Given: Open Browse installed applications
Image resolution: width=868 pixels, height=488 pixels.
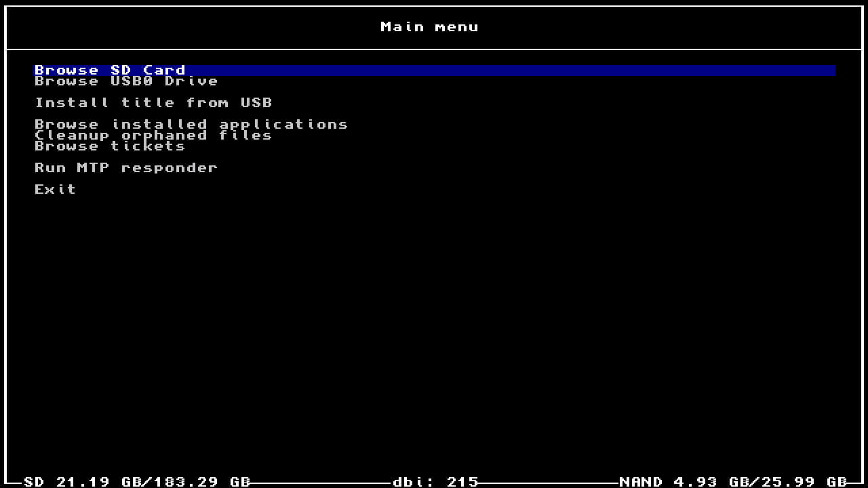Looking at the screenshot, I should pyautogui.click(x=191, y=125).
